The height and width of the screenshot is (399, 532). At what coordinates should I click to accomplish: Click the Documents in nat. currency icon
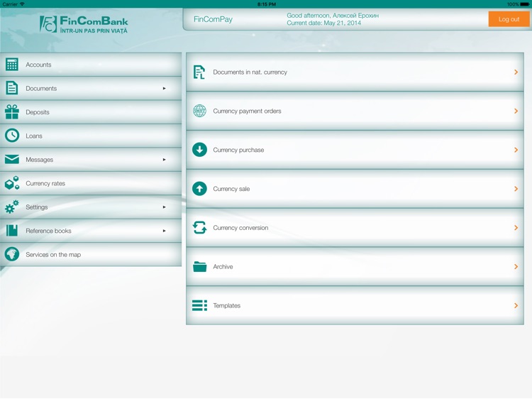pos(199,72)
